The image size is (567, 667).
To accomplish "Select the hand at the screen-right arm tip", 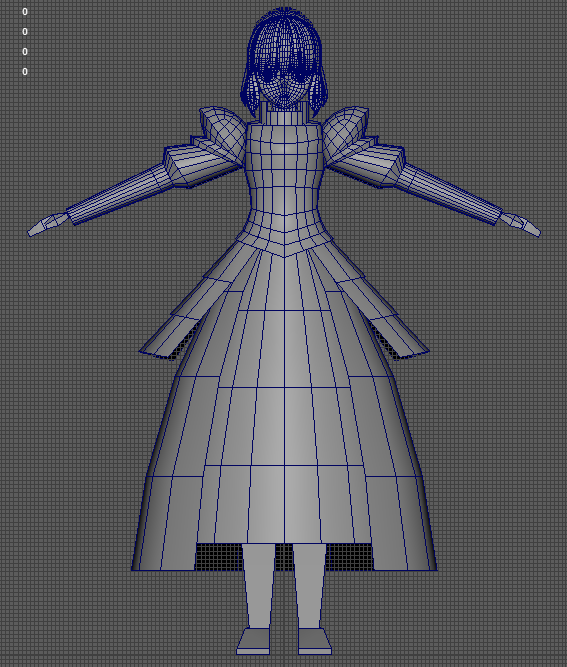I will [520, 225].
